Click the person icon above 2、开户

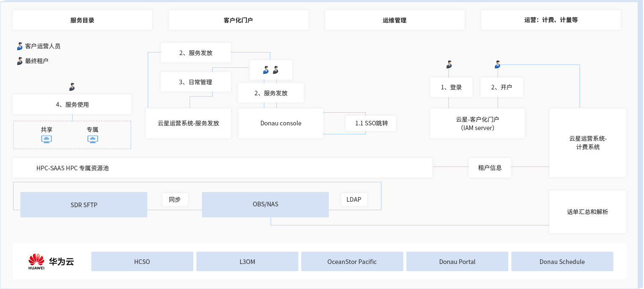[498, 65]
